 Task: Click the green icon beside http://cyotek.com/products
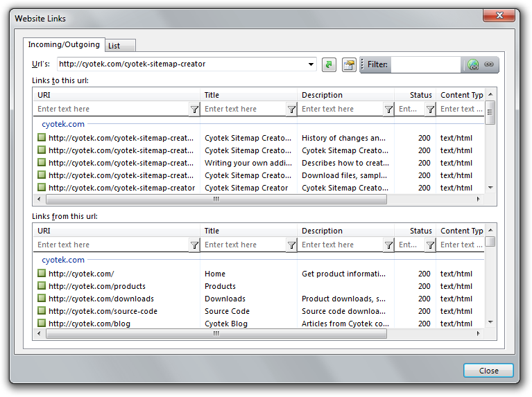[x=42, y=285]
